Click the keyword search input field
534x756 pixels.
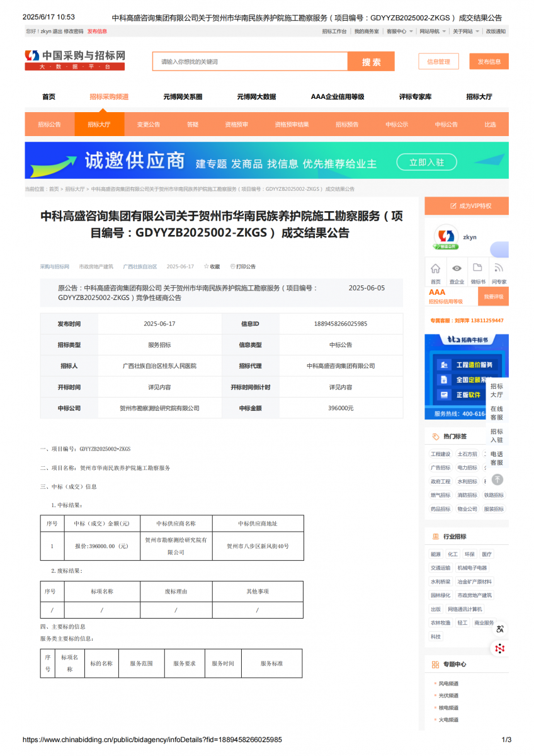click(250, 62)
